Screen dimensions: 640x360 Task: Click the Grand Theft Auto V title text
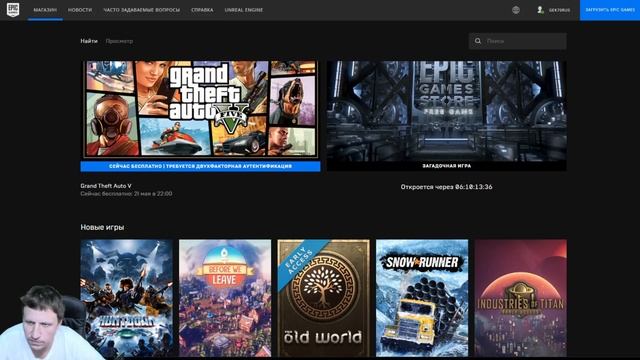[x=106, y=186]
